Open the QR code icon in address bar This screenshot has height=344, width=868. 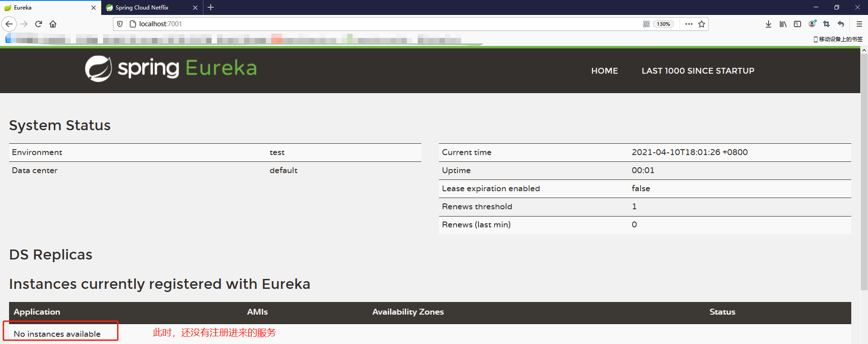tap(646, 24)
